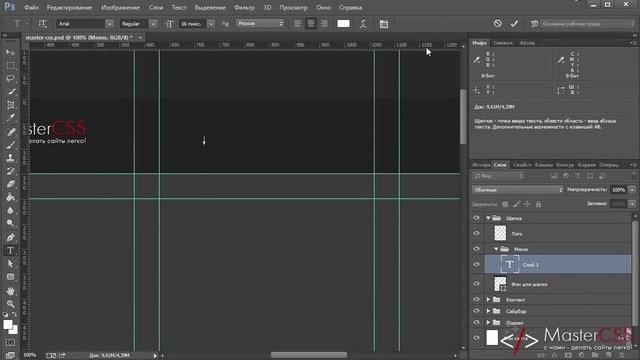This screenshot has width=640, height=360.
Task: Hide the Сайдбар group
Action: [x=476, y=311]
